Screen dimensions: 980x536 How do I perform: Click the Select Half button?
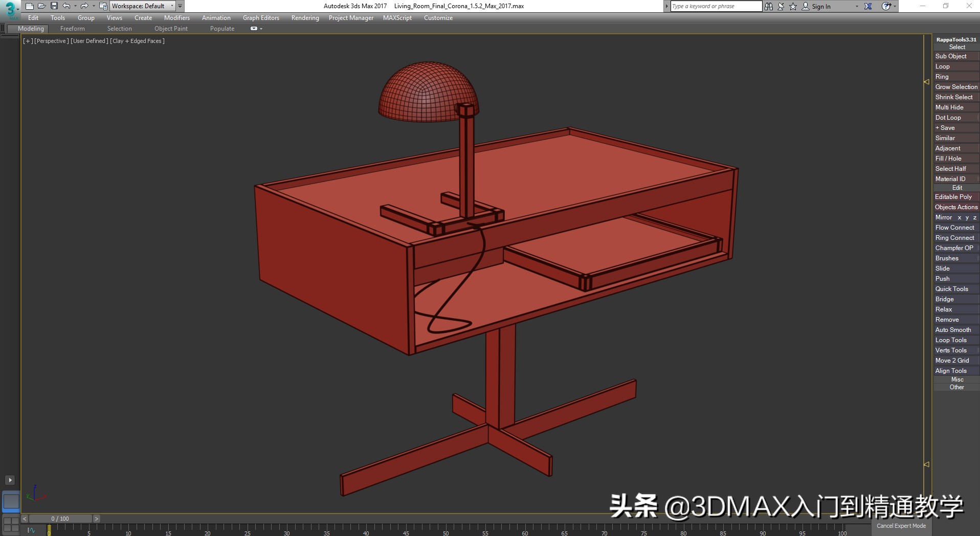pyautogui.click(x=956, y=169)
